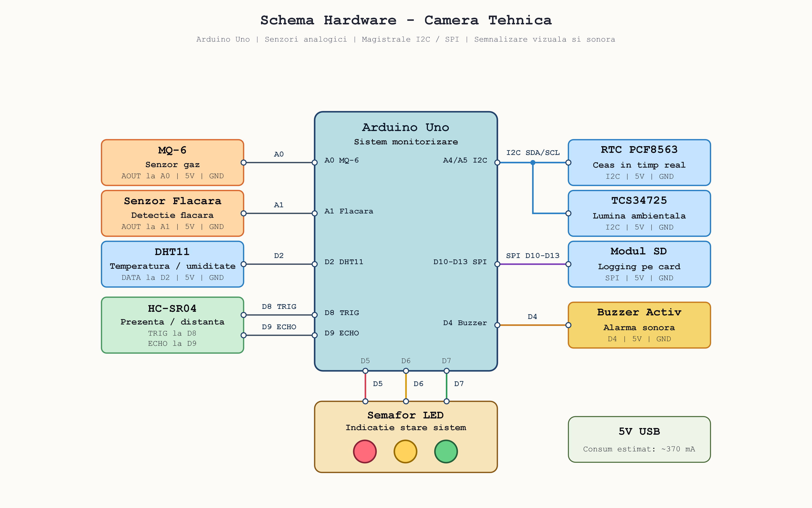The height and width of the screenshot is (508, 812).
Task: Select the "Detectie flacara" label
Action: [x=172, y=215]
